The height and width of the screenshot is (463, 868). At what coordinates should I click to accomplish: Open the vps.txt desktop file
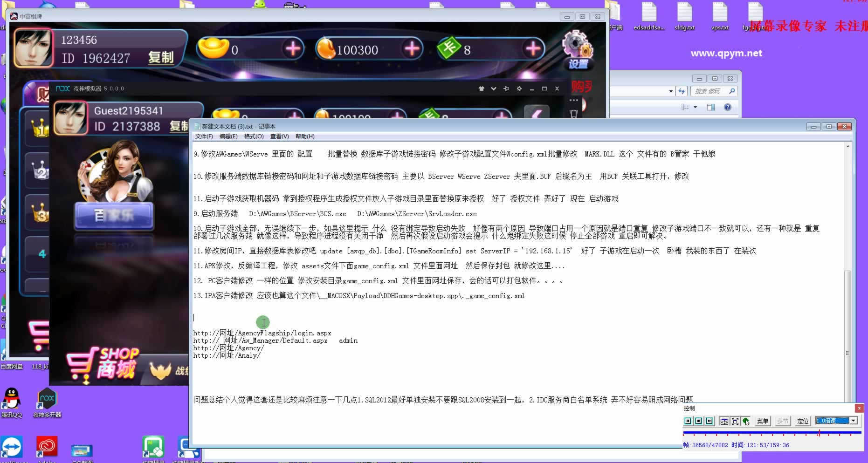tap(720, 17)
